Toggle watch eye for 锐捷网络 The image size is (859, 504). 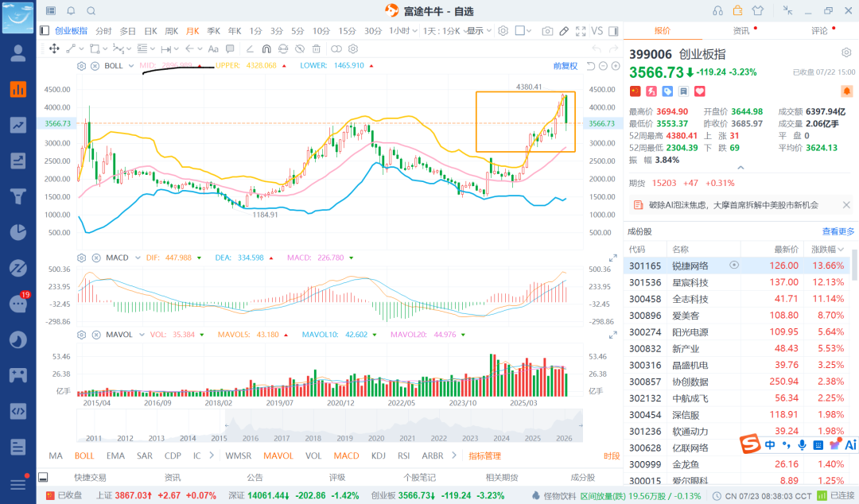(734, 266)
